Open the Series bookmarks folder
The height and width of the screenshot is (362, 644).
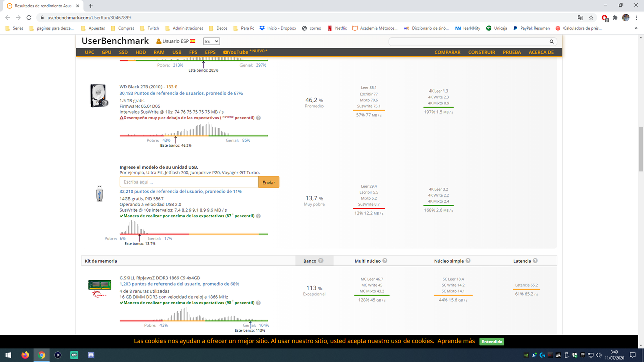click(14, 28)
